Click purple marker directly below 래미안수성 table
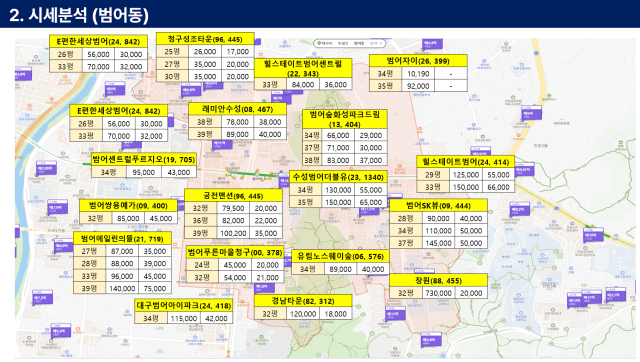Image resolution: width=640 pixels, height=362 pixels. click(x=222, y=144)
